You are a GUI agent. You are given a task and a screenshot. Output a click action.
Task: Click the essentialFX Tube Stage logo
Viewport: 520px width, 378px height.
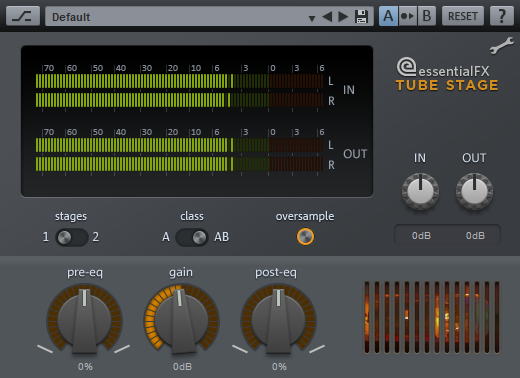click(447, 75)
